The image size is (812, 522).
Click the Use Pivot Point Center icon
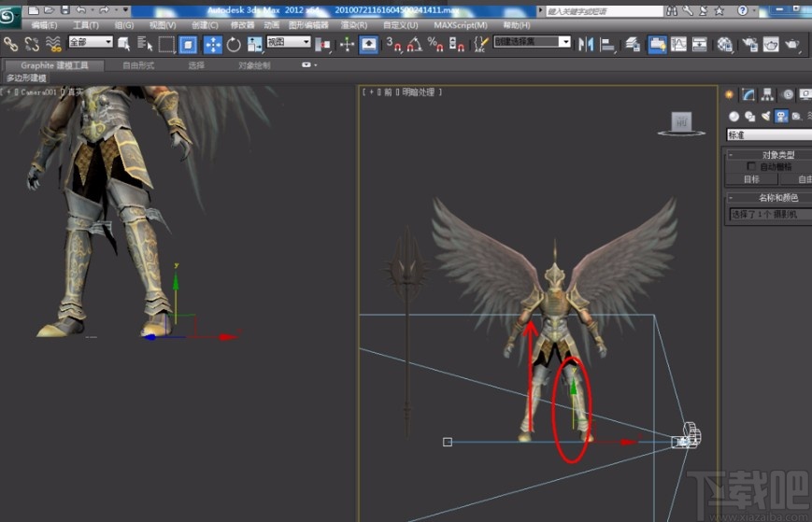click(323, 45)
